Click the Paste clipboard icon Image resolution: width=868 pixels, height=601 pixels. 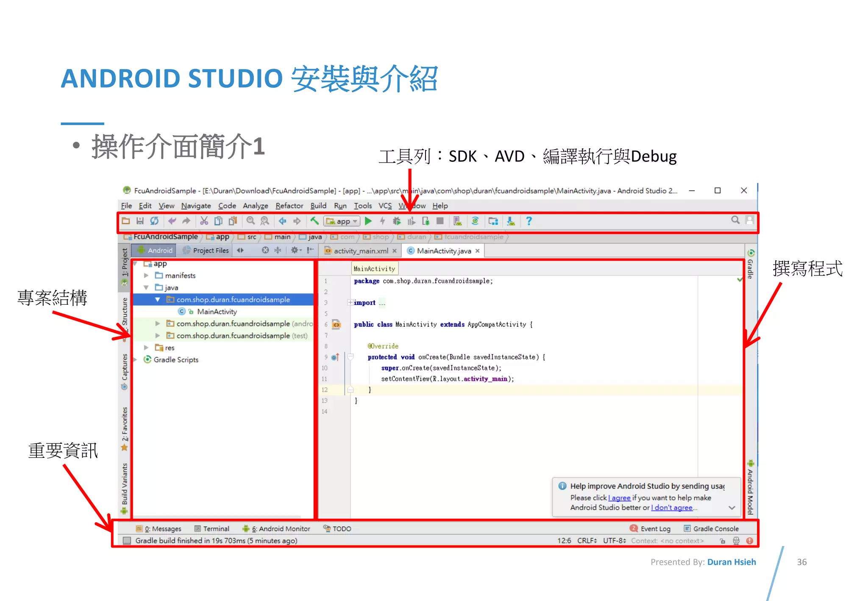coord(233,221)
